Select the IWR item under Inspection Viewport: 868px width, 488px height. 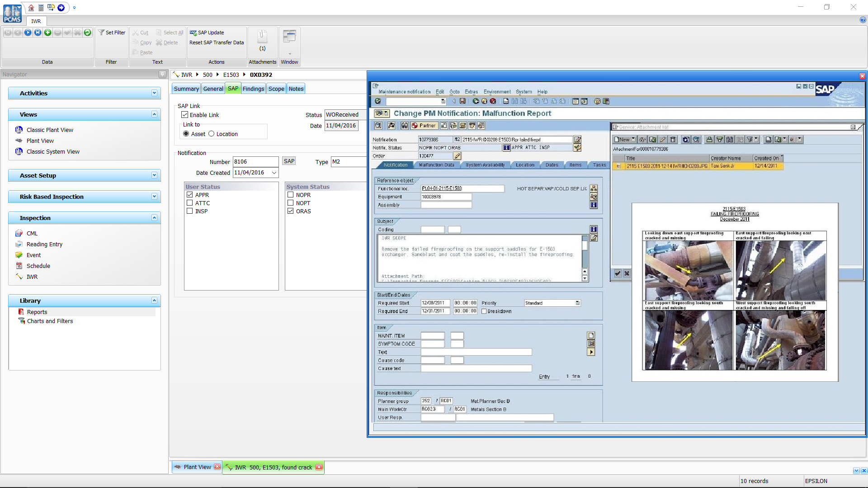[32, 277]
